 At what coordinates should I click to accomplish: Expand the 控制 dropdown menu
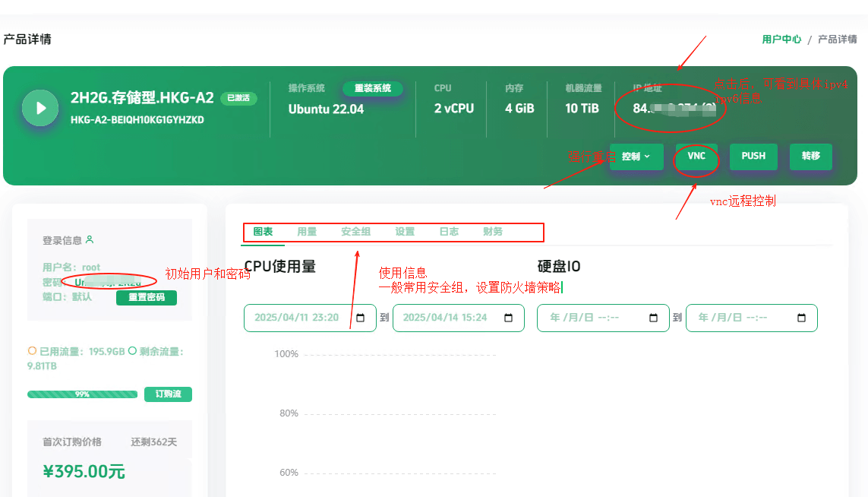636,157
